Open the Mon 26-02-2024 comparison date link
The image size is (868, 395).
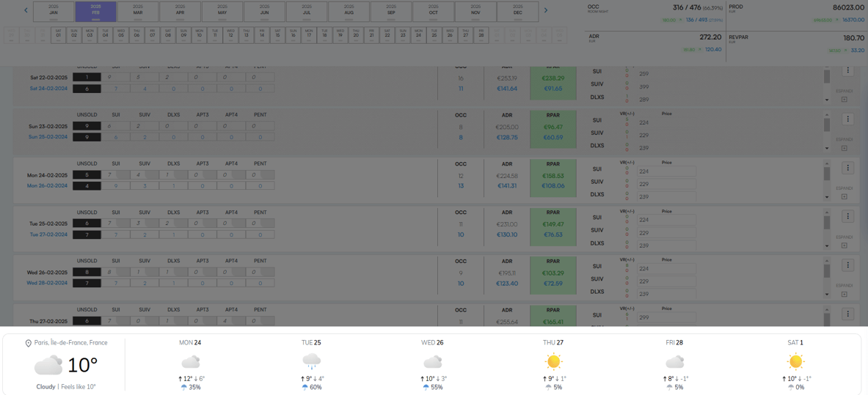[x=47, y=186]
